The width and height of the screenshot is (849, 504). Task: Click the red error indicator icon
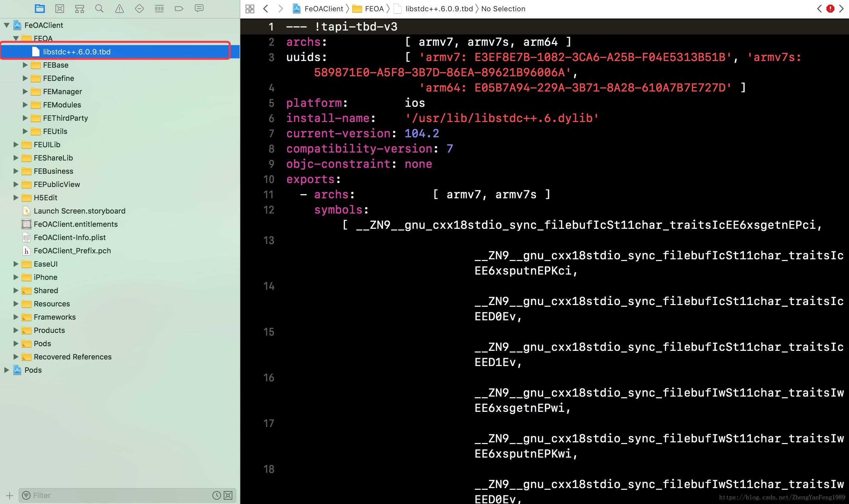(x=830, y=9)
